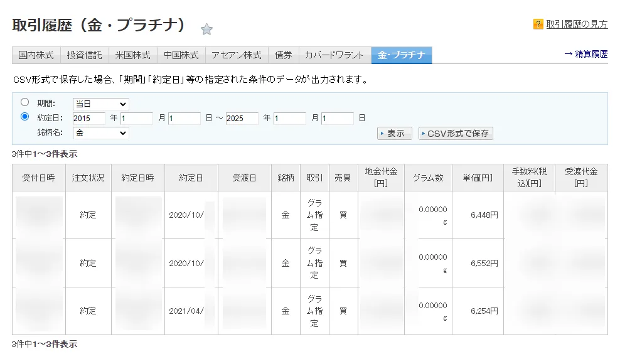Select the 約定日 radio button
This screenshot has width=620, height=364.
[x=25, y=116]
